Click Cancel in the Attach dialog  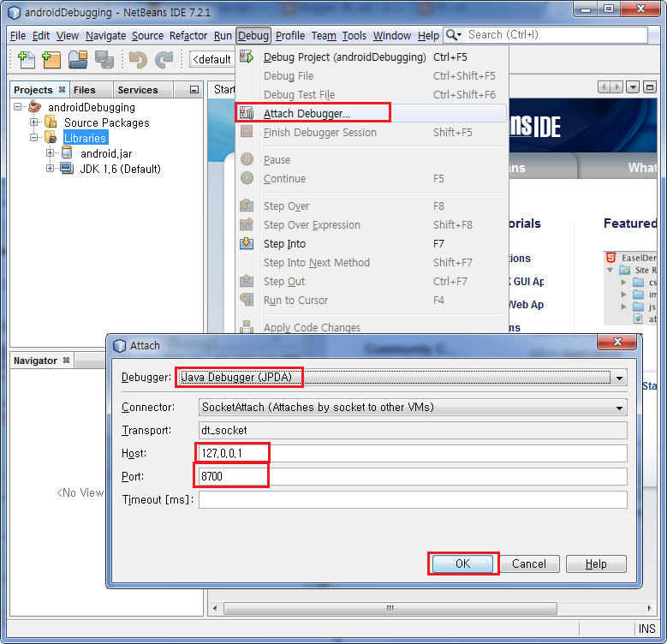(529, 563)
